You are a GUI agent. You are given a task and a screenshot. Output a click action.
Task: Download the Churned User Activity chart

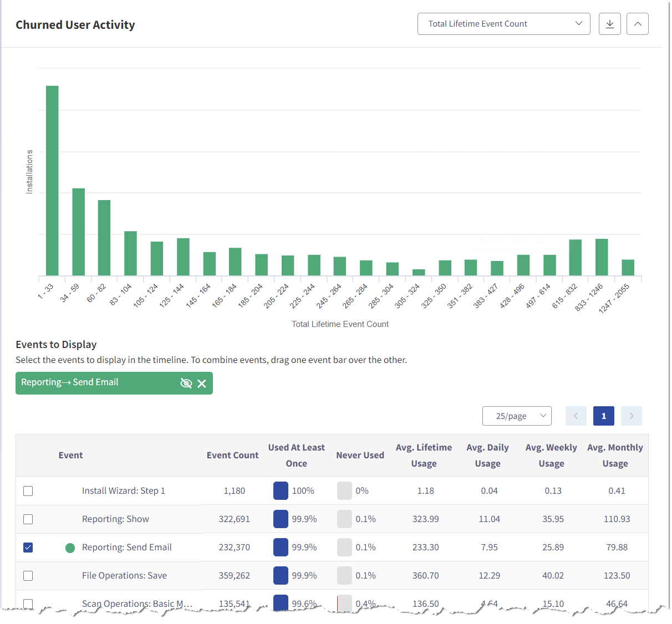[x=610, y=24]
